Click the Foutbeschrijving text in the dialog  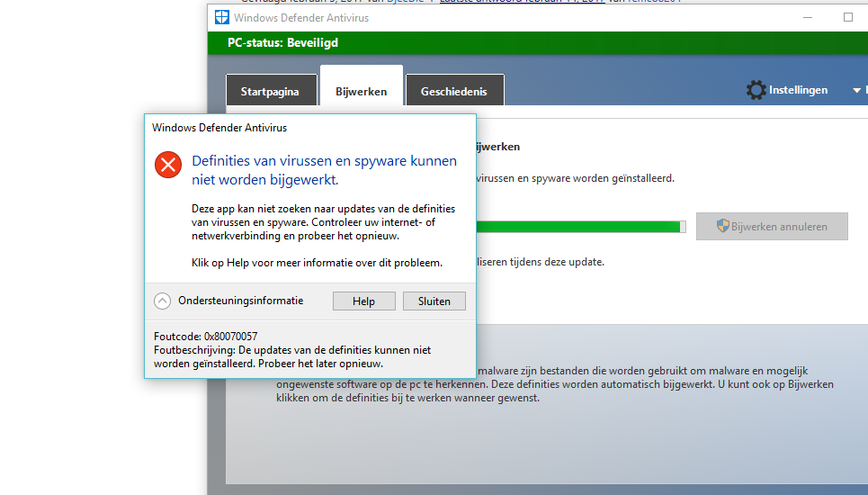[292, 357]
